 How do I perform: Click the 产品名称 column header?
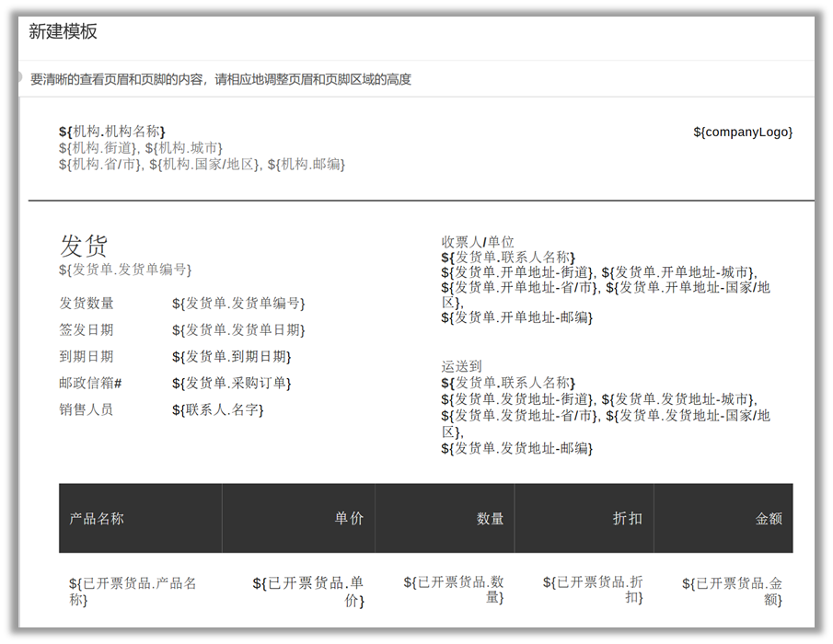point(97,519)
